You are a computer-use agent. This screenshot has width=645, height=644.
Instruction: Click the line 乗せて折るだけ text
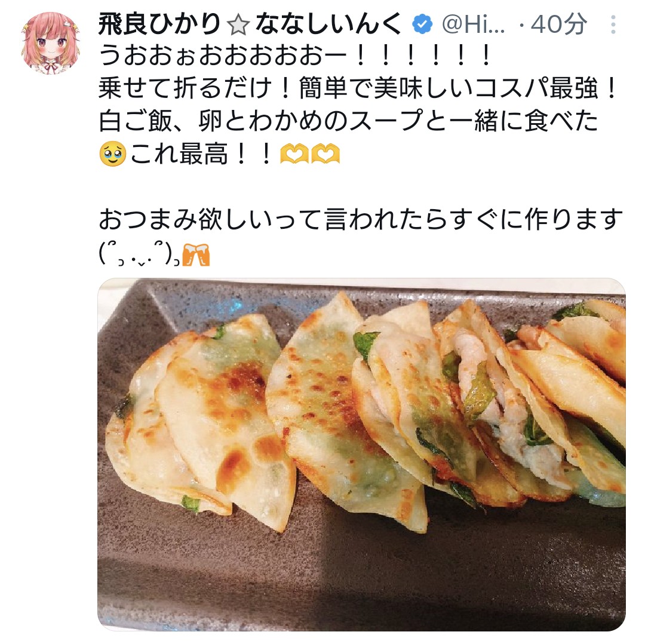click(358, 88)
